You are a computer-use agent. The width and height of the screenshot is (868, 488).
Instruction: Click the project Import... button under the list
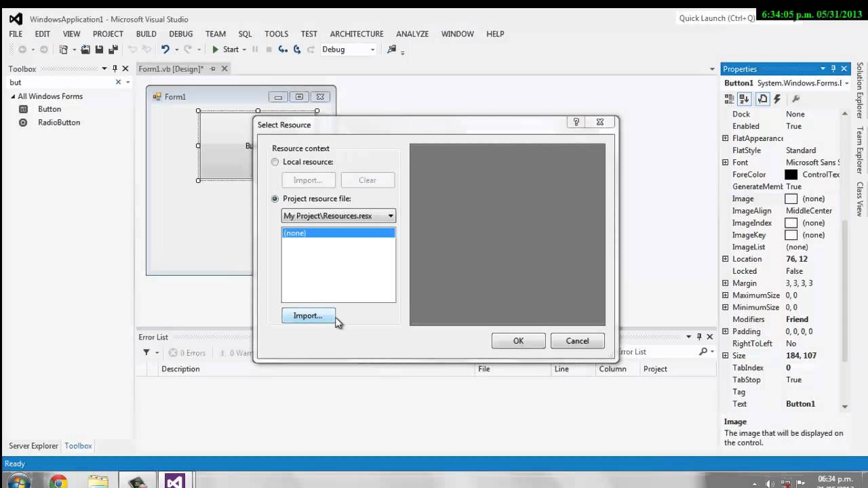click(x=308, y=316)
